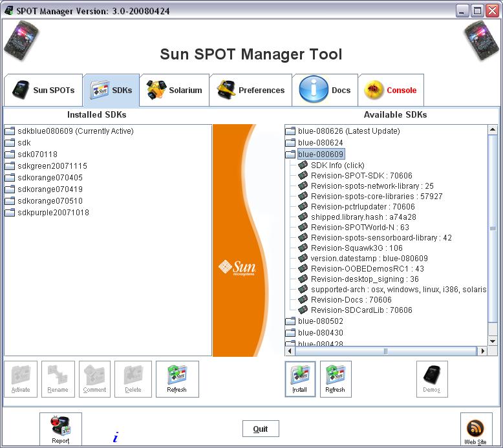Viewport: 503px width, 448px height.
Task: Open the Web Site RSS icon
Action: point(475,429)
